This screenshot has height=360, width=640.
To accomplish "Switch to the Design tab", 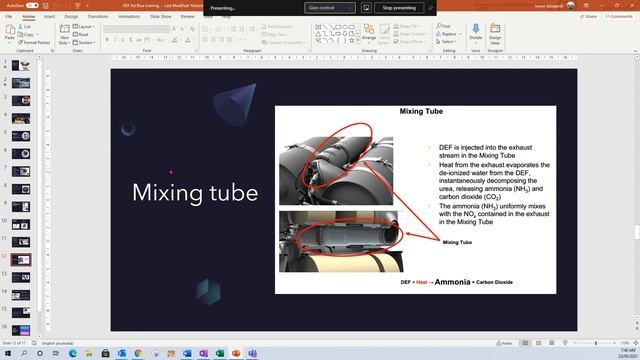I will click(x=71, y=16).
